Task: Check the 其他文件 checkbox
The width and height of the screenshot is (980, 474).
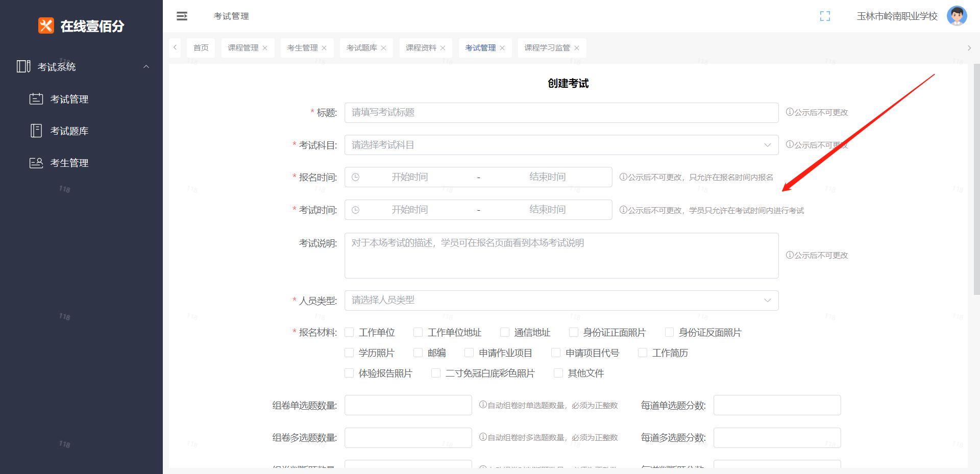Action: [x=558, y=373]
